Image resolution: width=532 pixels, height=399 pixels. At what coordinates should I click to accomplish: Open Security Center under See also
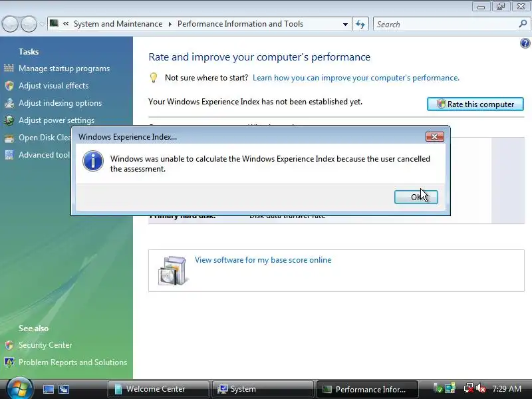(45, 345)
